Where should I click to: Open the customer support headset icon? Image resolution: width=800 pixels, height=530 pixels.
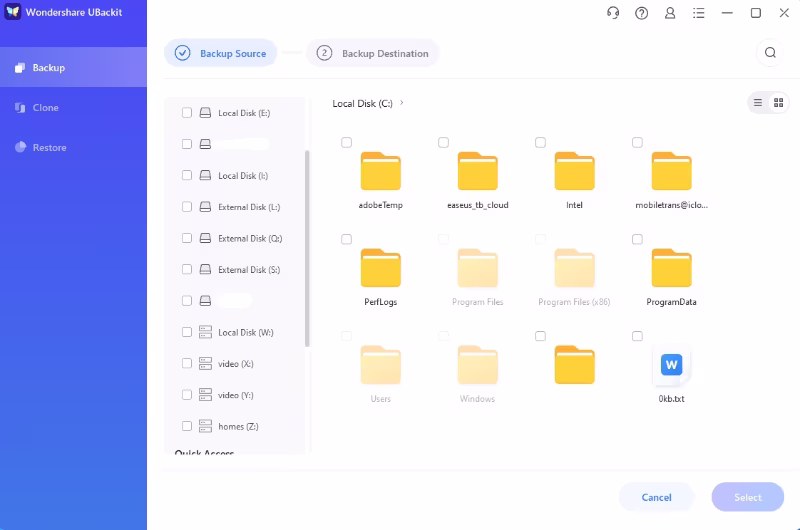pyautogui.click(x=613, y=13)
